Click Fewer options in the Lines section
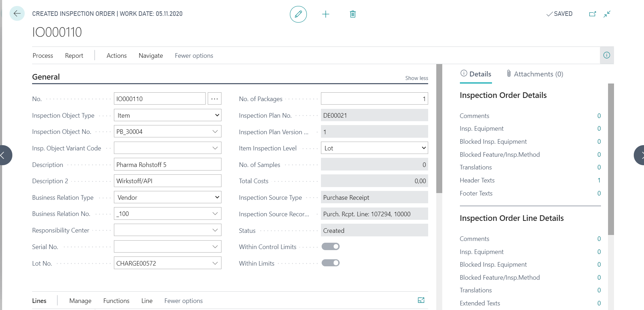The height and width of the screenshot is (310, 644). coord(183,301)
